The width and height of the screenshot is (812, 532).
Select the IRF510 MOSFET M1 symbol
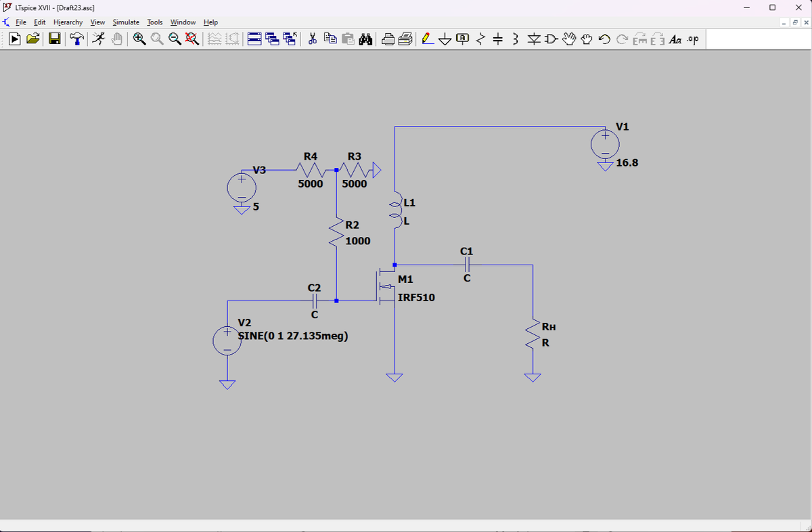[x=386, y=288]
